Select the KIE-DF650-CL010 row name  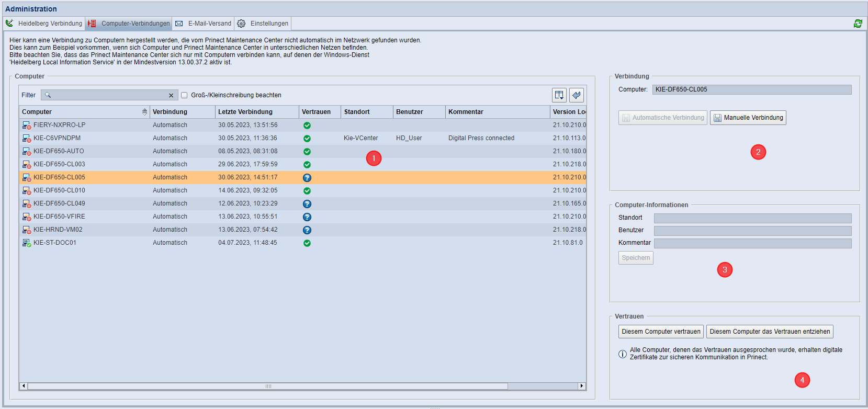click(59, 190)
